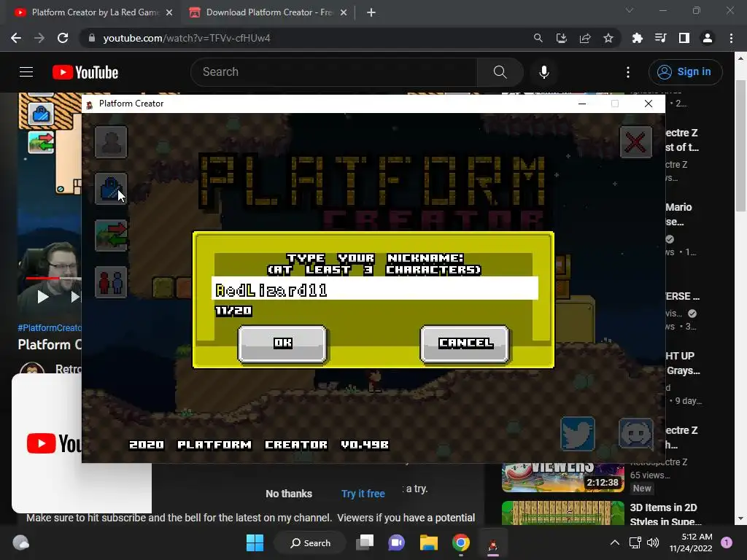Show hidden tray icons chevron
The height and width of the screenshot is (560, 747).
tap(615, 542)
